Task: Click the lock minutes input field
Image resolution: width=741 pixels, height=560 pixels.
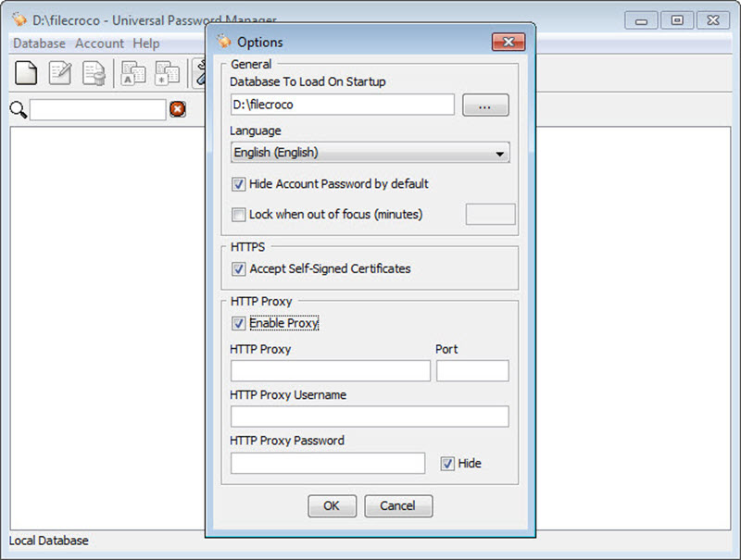Action: (x=490, y=215)
